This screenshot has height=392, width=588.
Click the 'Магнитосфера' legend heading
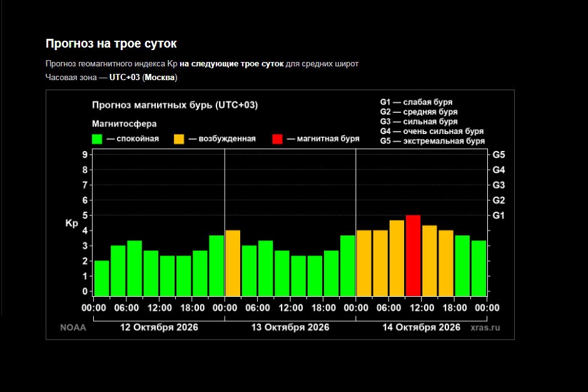coord(124,123)
